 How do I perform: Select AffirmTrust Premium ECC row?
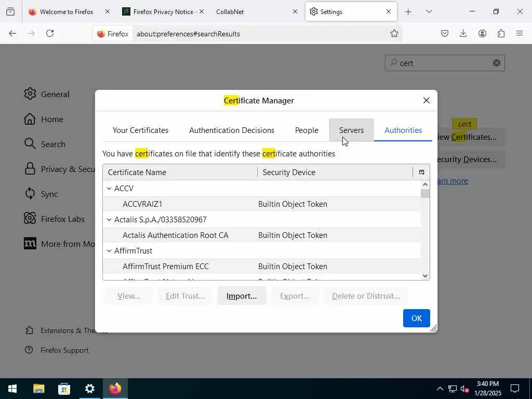click(x=262, y=267)
